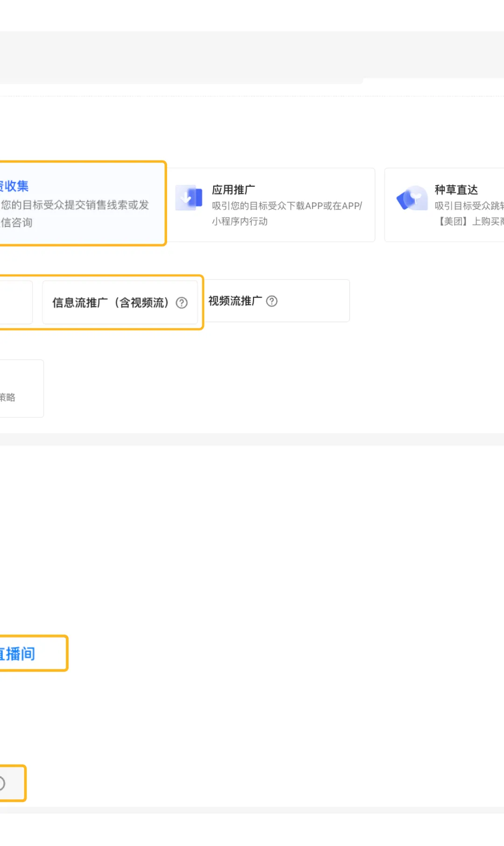Image resolution: width=504 pixels, height=846 pixels.
Task: Select the 应用推广 card
Action: coord(271,204)
